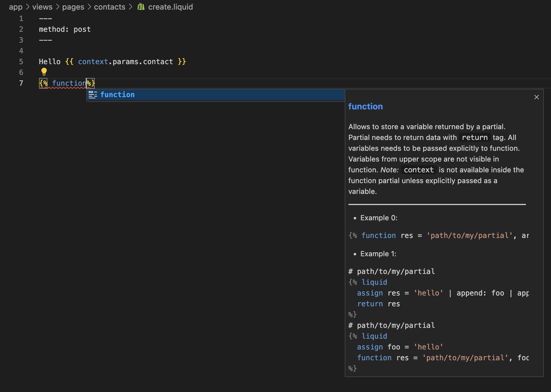This screenshot has height=392, width=551.
Task: Click the function tag inside Example 0 code
Action: pos(379,236)
